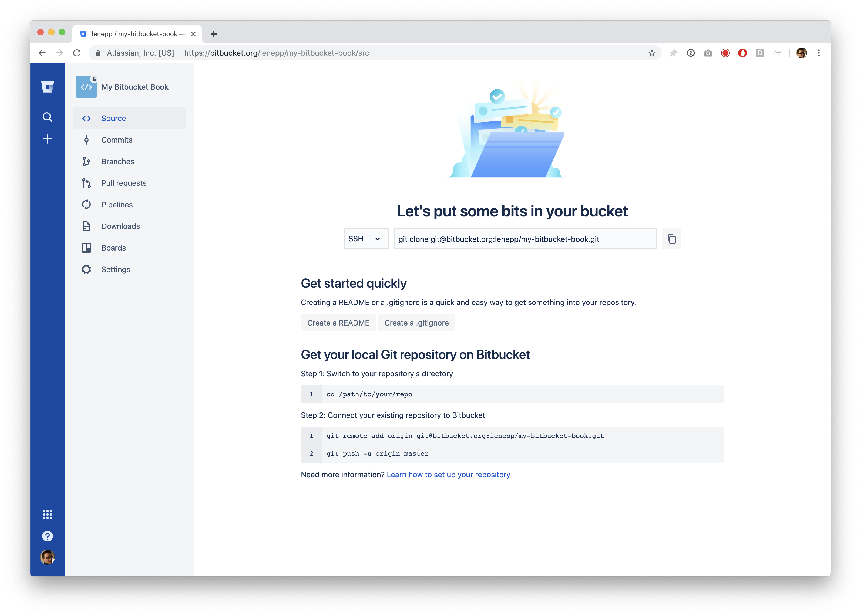Open the SSH protocol dropdown
Image resolution: width=861 pixels, height=616 pixels.
[x=366, y=239]
